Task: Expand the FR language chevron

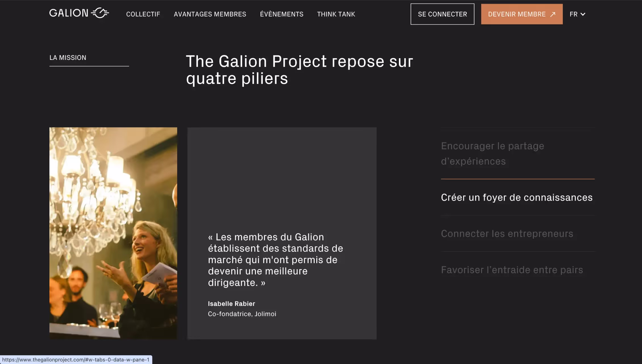Action: [x=583, y=14]
